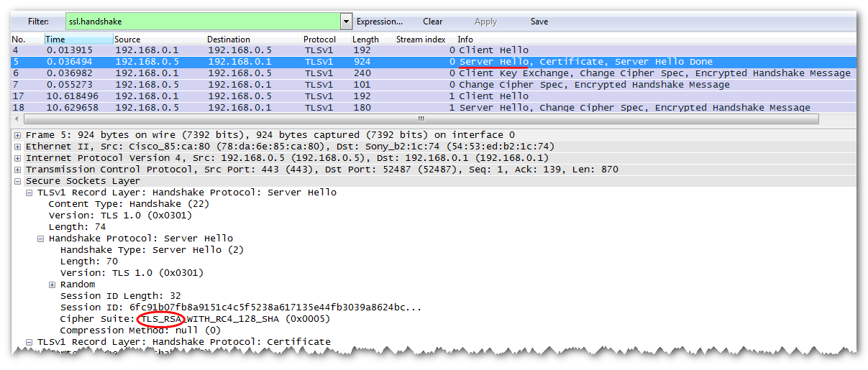Screen dimensions: 868x370
Task: Sort packets by Time column header
Action: pyautogui.click(x=78, y=40)
